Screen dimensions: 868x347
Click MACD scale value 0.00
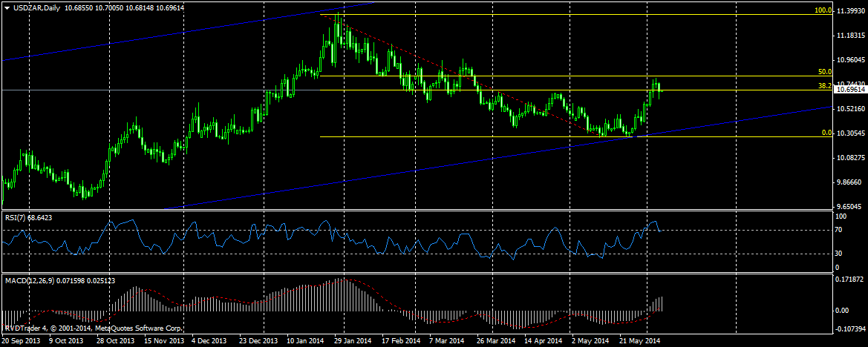coord(843,310)
